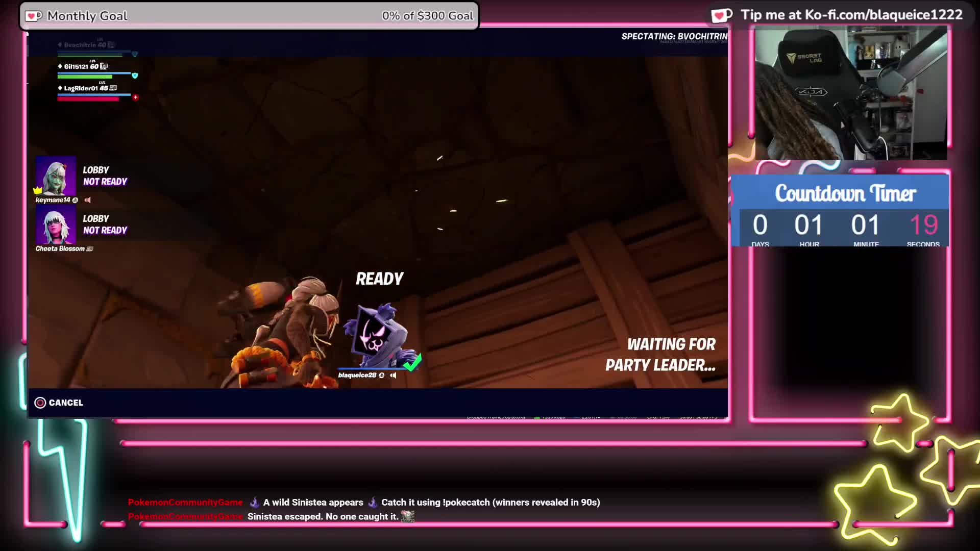This screenshot has height=551, width=980.
Task: Click PokemonCommunityGame name in Sinistea appears message
Action: point(185,503)
